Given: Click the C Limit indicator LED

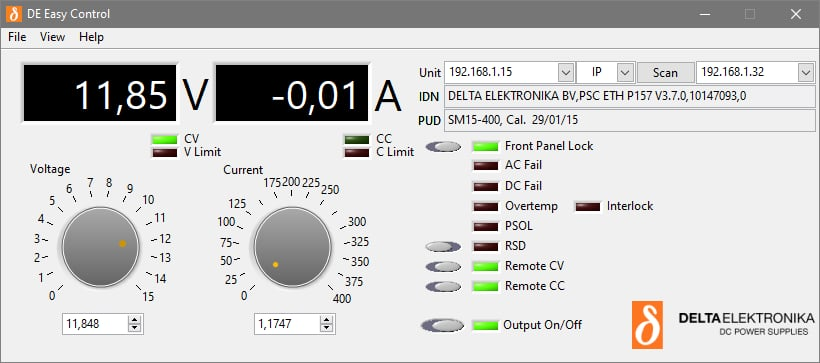Looking at the screenshot, I should [357, 152].
